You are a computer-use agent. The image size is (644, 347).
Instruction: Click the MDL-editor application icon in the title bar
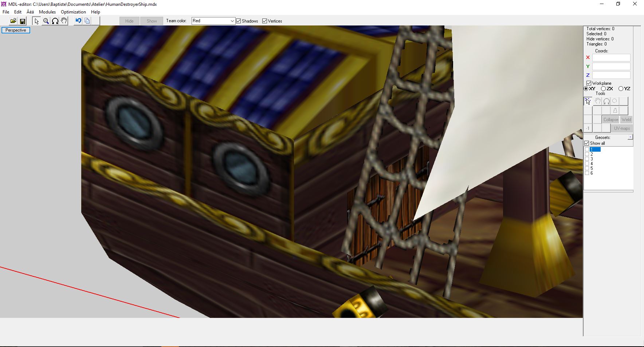(4, 4)
